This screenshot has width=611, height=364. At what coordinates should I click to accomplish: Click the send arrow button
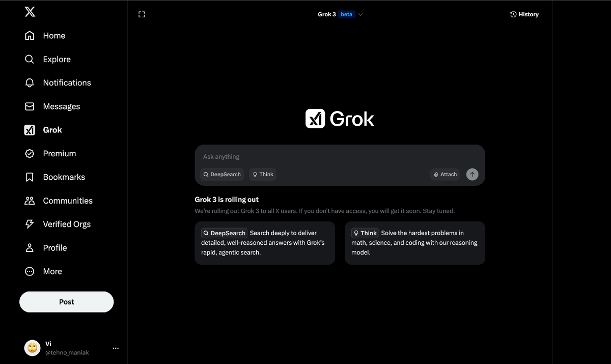(473, 175)
